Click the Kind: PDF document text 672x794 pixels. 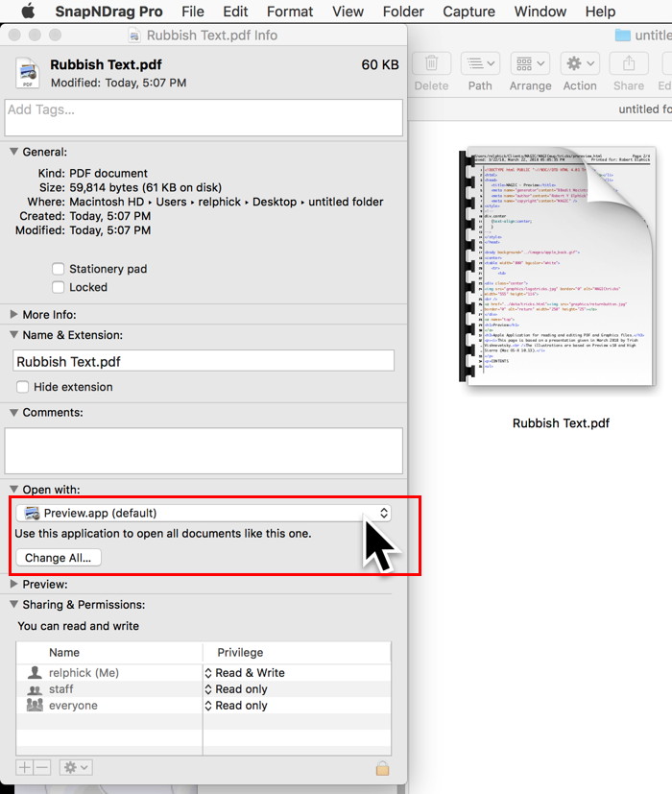(x=93, y=173)
